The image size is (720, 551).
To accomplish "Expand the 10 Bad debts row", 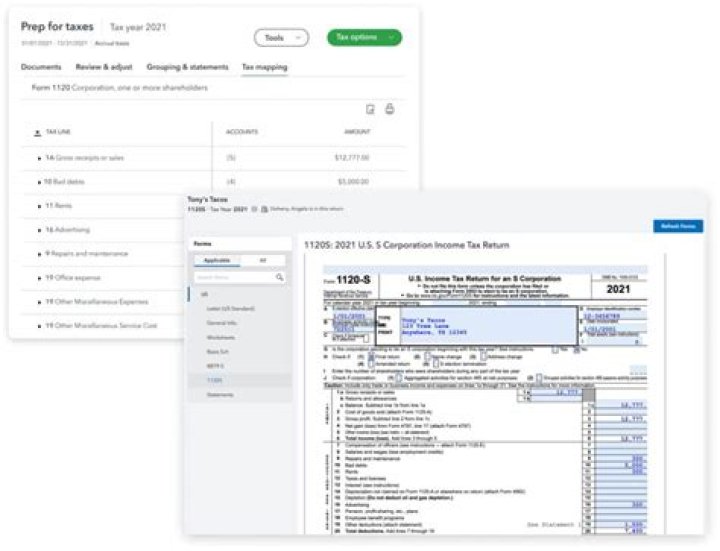I will pyautogui.click(x=38, y=182).
